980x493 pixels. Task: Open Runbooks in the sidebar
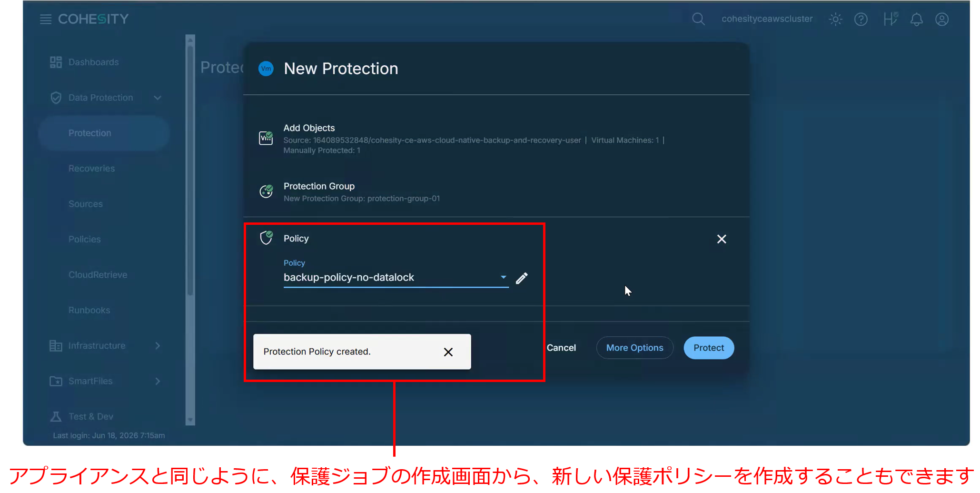coord(89,310)
